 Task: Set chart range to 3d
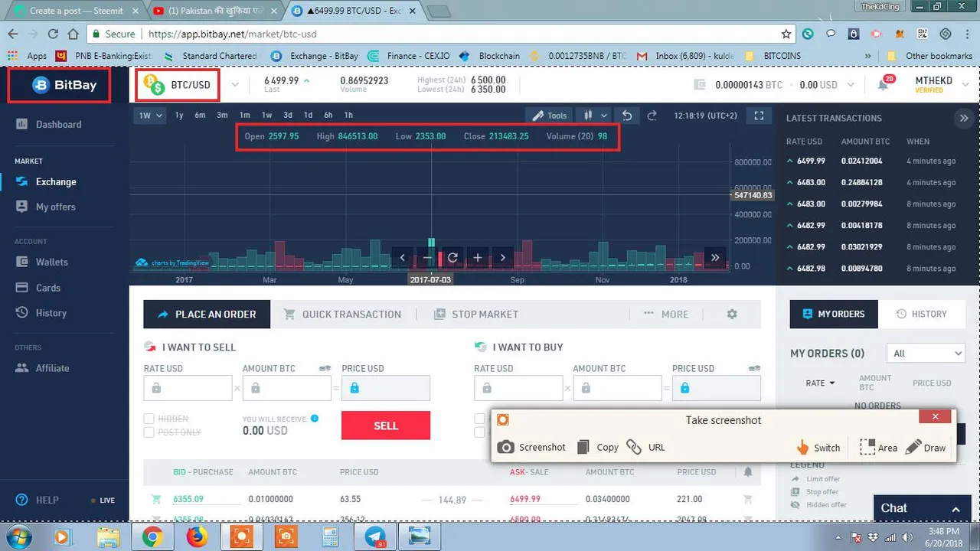pos(288,116)
